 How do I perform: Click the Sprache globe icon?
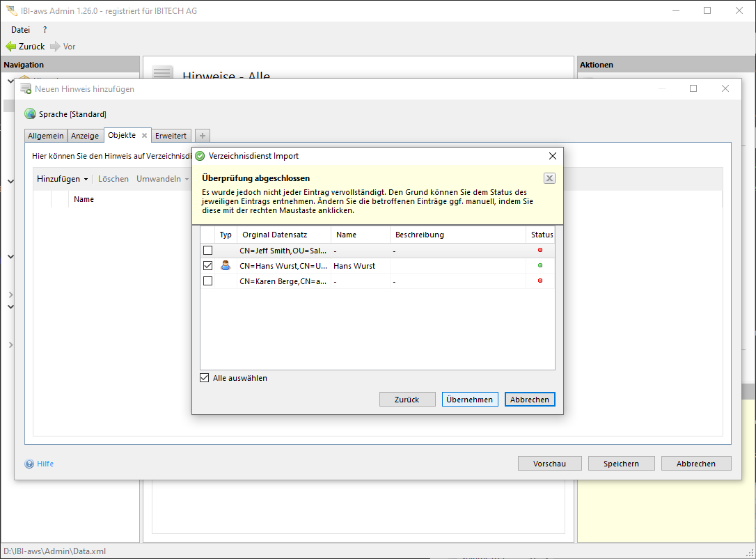point(30,114)
